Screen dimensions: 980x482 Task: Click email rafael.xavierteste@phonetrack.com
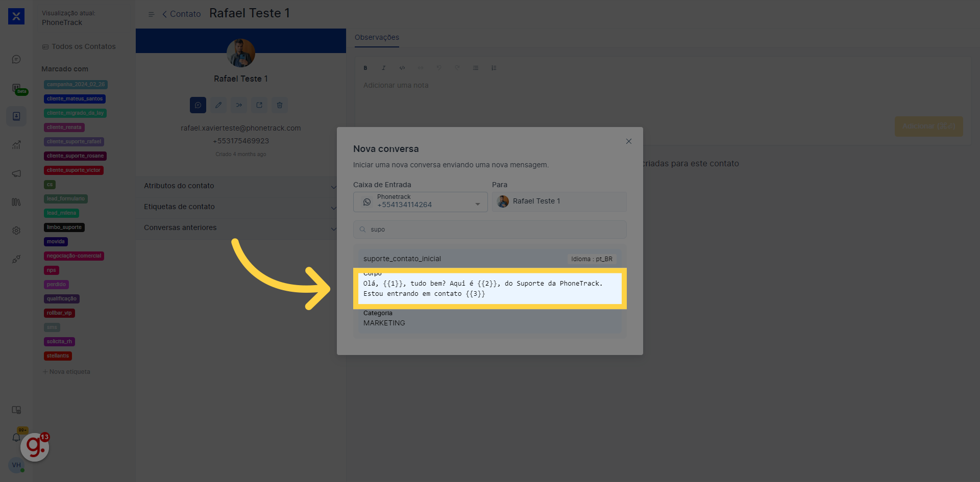[x=241, y=128]
